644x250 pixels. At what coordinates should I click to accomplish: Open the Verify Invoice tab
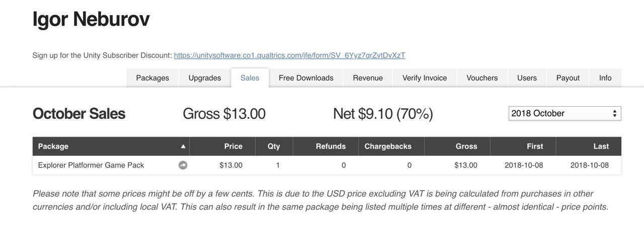425,78
